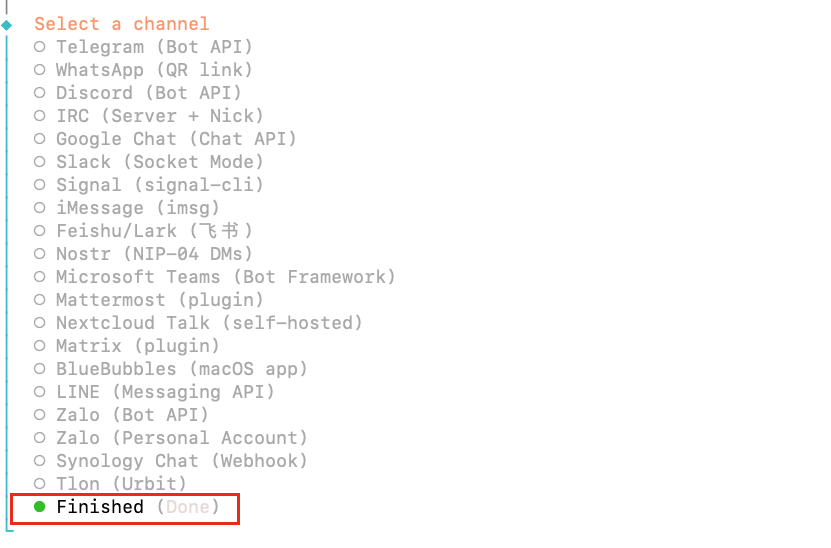Viewport: 831px width, 548px height.
Task: Choose Slack (Socket Mode) option
Action: (159, 162)
